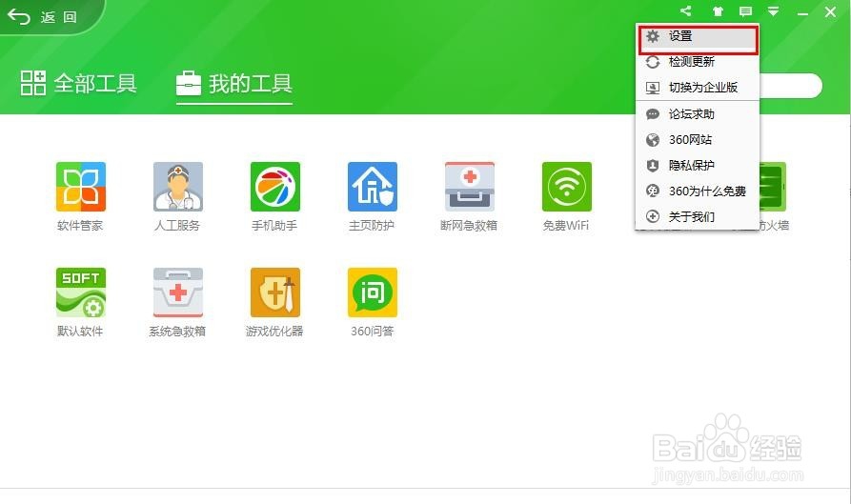This screenshot has height=504, width=851.
Task: Open 360网站 menu item
Action: (x=698, y=139)
